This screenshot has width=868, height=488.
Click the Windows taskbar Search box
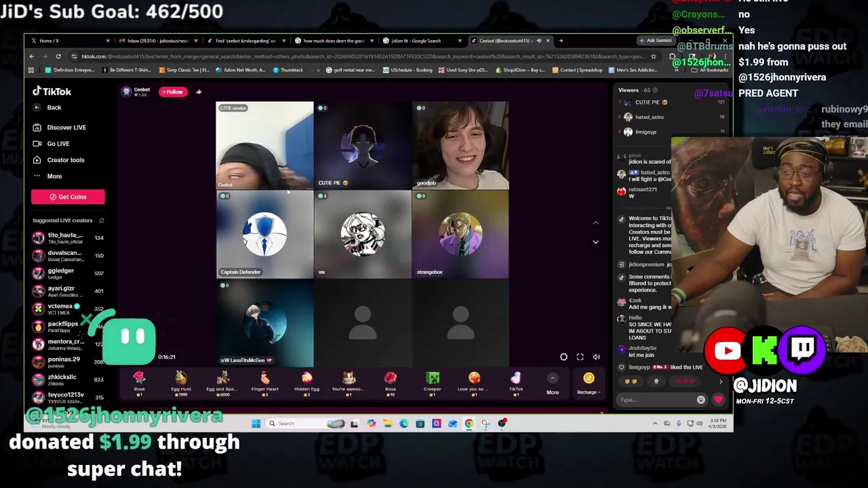pyautogui.click(x=305, y=424)
